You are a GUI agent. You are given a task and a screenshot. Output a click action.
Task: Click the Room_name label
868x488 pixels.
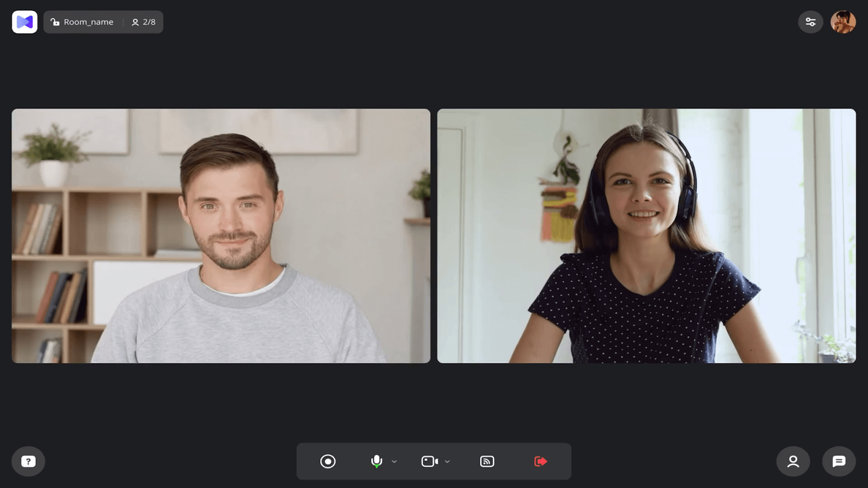(x=88, y=22)
